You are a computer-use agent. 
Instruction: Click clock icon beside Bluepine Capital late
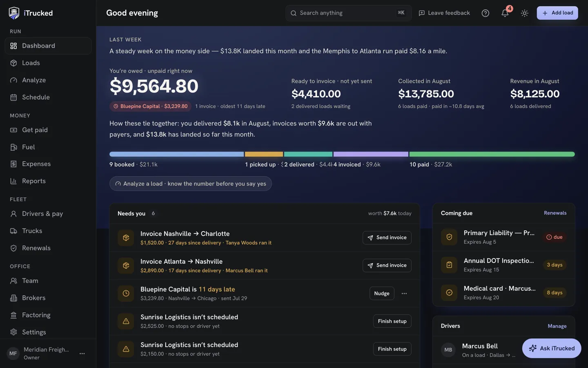coord(126,294)
